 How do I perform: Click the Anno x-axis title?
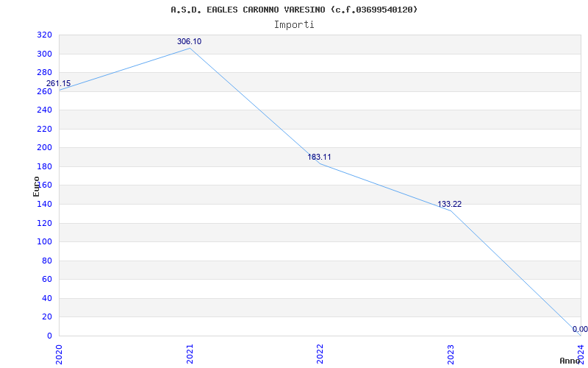click(x=570, y=361)
